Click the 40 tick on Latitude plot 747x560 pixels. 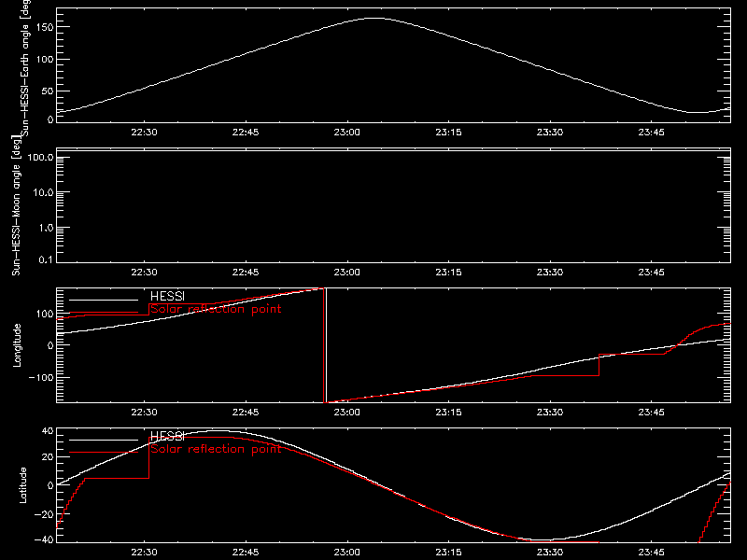click(x=48, y=431)
